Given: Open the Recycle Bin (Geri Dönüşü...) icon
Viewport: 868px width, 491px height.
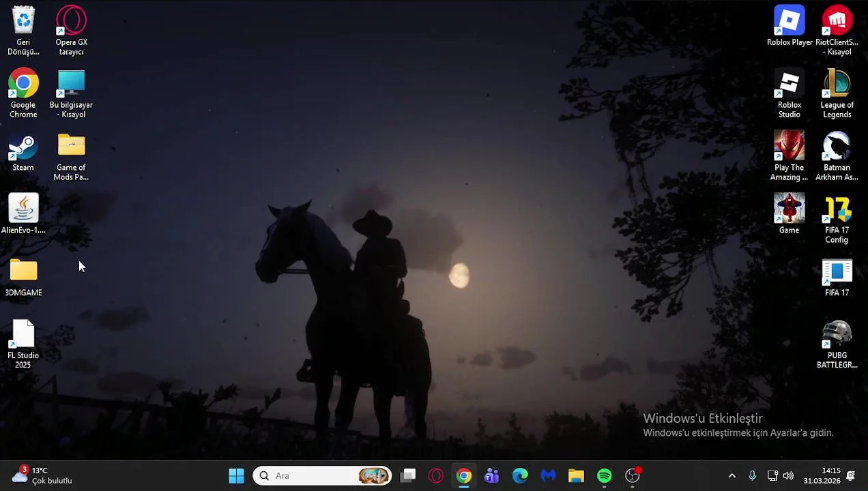Looking at the screenshot, I should (x=23, y=31).
